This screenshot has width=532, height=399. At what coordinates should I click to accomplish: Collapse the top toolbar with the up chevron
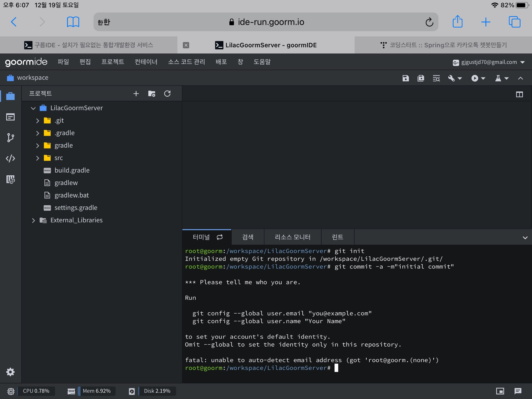click(x=520, y=78)
